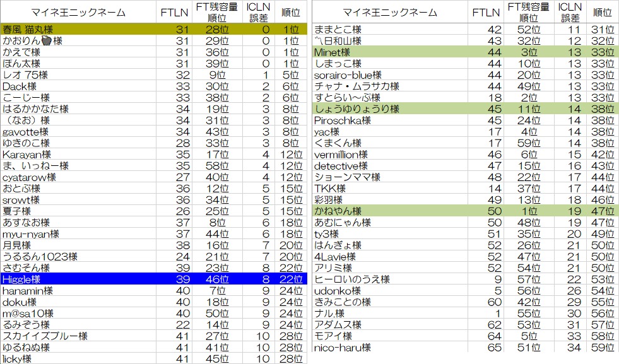Select the blue-highlighted Higgle様 name cell
The height and width of the screenshot is (364, 619).
(21, 279)
